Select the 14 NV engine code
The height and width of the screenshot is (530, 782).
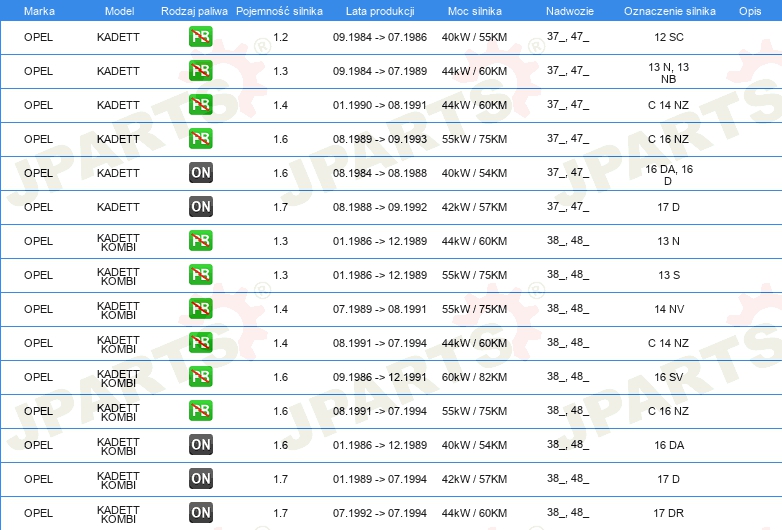click(x=669, y=309)
